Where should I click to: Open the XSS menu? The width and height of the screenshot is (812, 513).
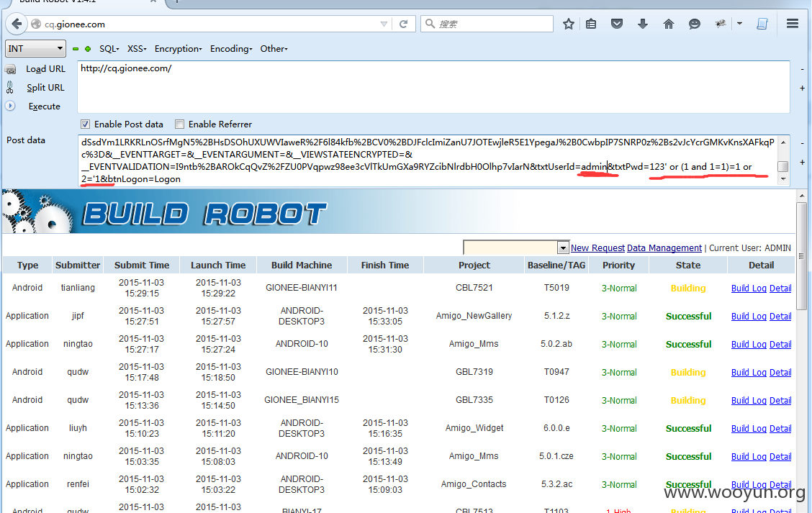137,49
